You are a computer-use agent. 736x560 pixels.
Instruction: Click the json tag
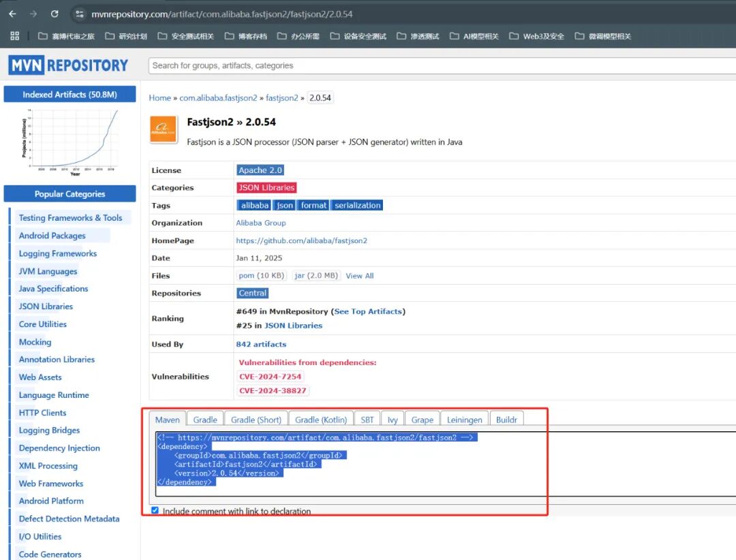click(x=284, y=205)
